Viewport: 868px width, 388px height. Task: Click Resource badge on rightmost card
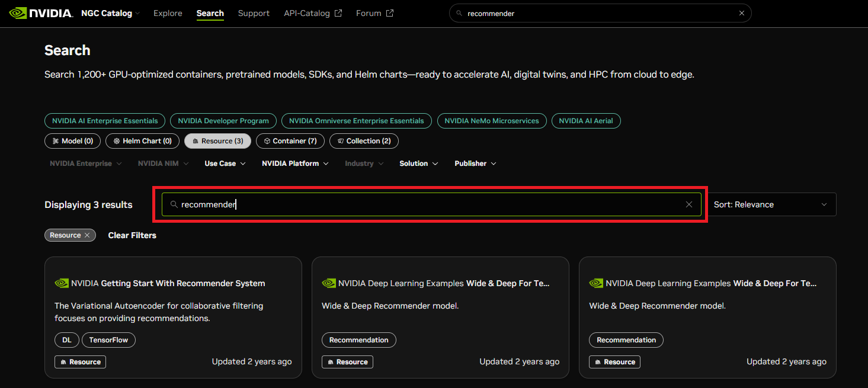pyautogui.click(x=614, y=362)
